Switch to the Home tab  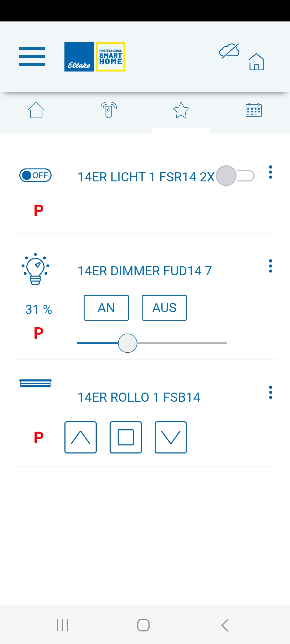36,110
